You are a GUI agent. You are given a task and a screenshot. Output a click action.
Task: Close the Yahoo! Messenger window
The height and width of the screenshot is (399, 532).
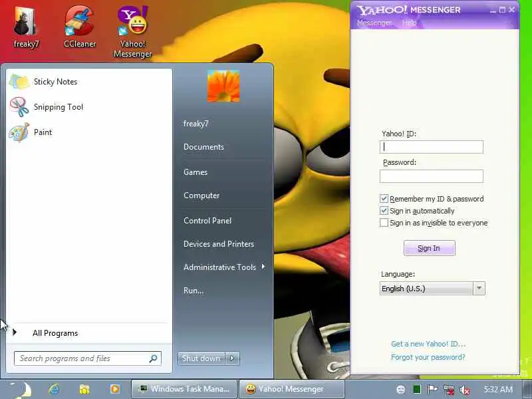pyautogui.click(x=512, y=10)
